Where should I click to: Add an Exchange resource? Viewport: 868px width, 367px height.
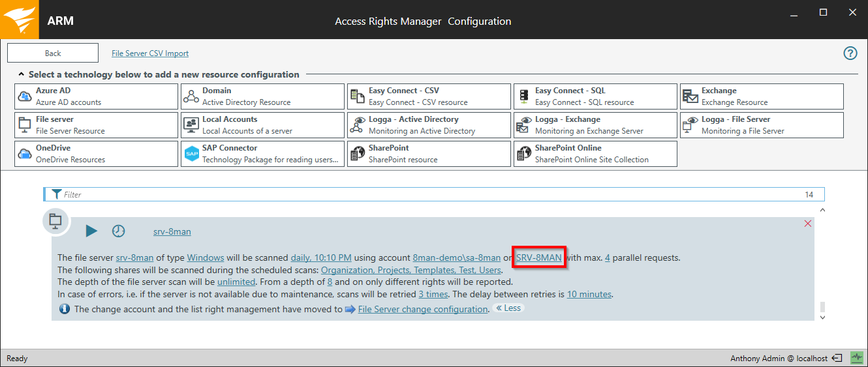(x=762, y=96)
